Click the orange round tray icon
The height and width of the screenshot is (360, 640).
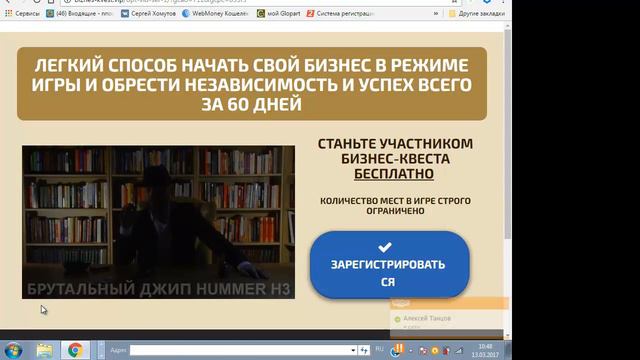[x=435, y=351]
